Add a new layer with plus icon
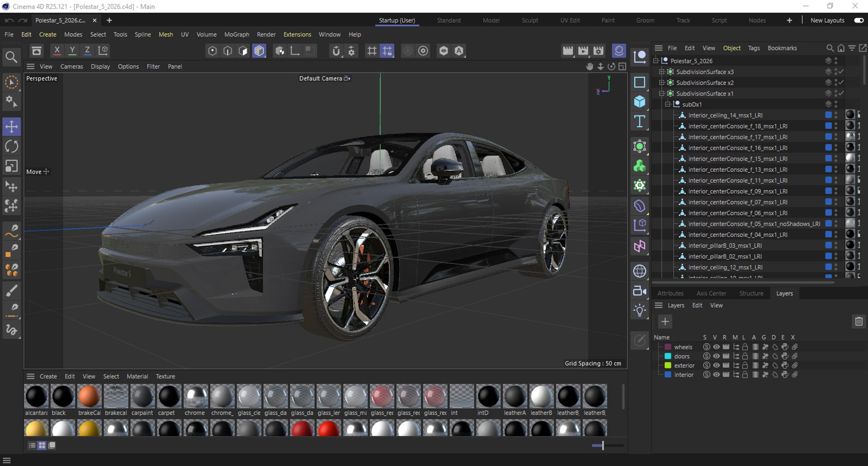The width and height of the screenshot is (868, 466). 665,321
